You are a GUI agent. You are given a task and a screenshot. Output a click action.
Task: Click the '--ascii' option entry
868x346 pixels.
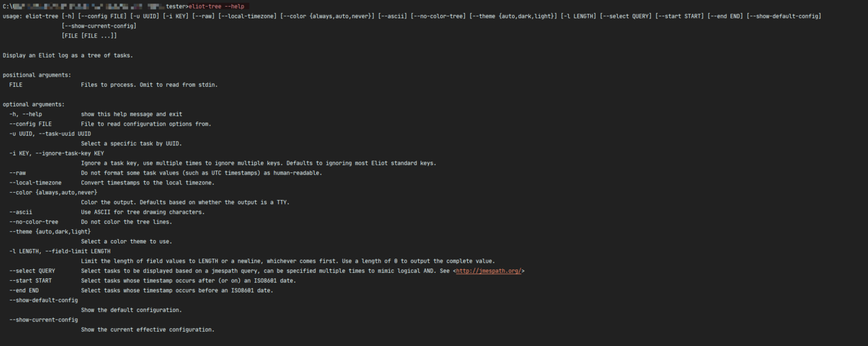[21, 212]
